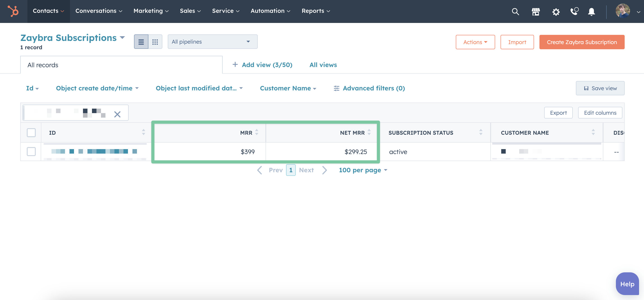Viewport: 644px width, 300px height.
Task: Click the Help button
Action: coord(627,284)
